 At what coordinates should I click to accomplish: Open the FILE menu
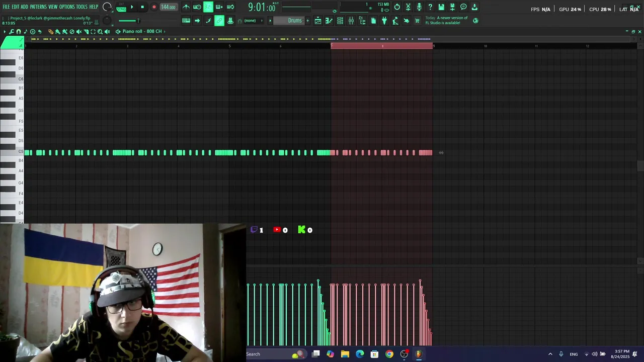pos(6,7)
